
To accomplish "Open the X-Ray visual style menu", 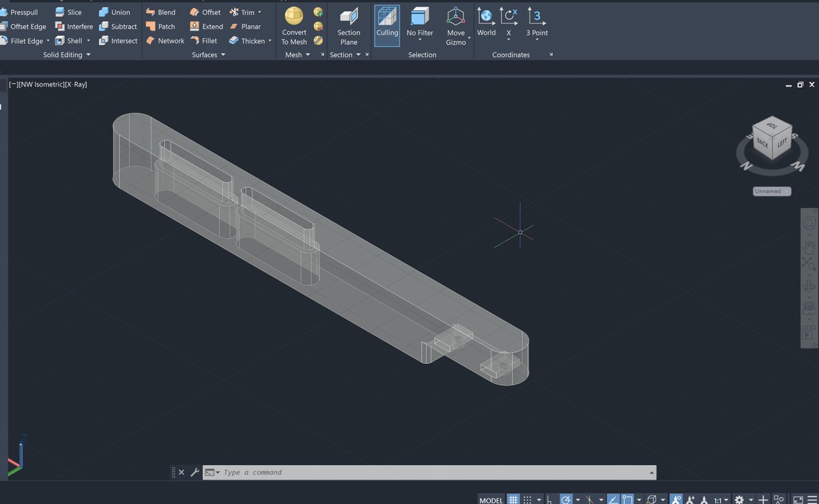I will [75, 85].
